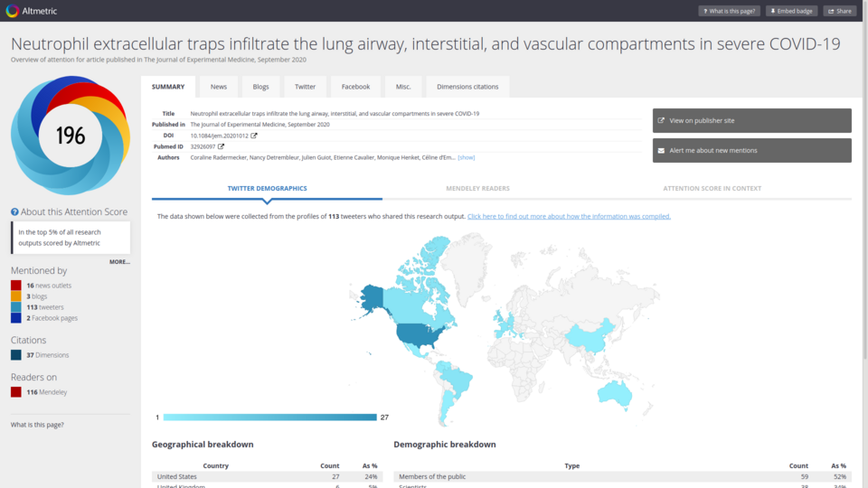Switch to the News tab
The width and height of the screenshot is (868, 488).
[219, 87]
